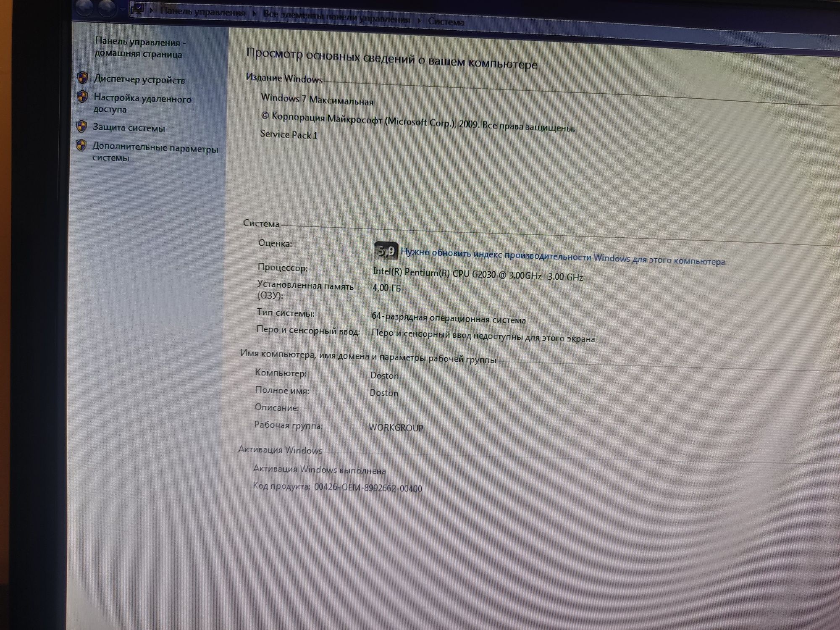This screenshot has width=840, height=630.
Task: Click the computer icon in the address bar
Action: 137,9
